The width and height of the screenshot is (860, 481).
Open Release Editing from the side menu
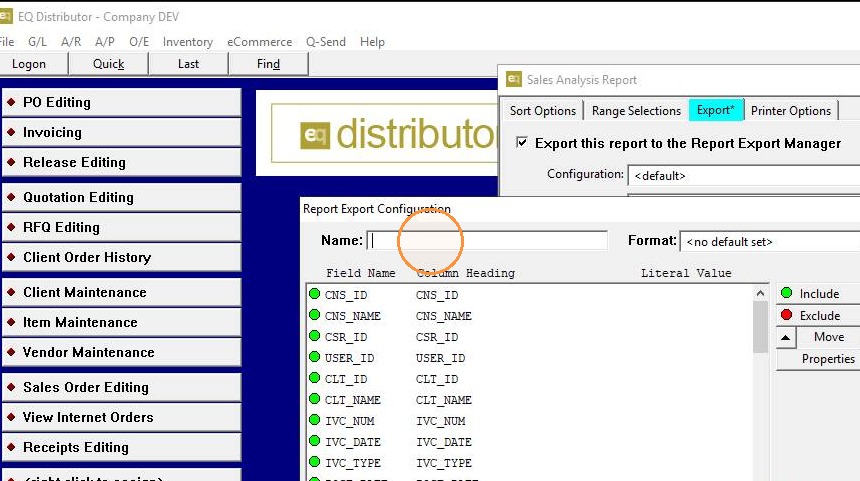point(122,163)
